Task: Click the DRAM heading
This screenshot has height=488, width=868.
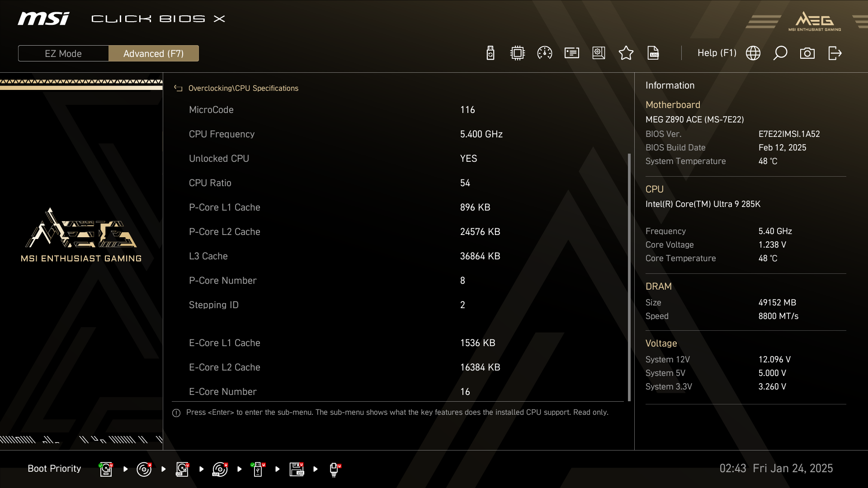Action: (x=658, y=286)
